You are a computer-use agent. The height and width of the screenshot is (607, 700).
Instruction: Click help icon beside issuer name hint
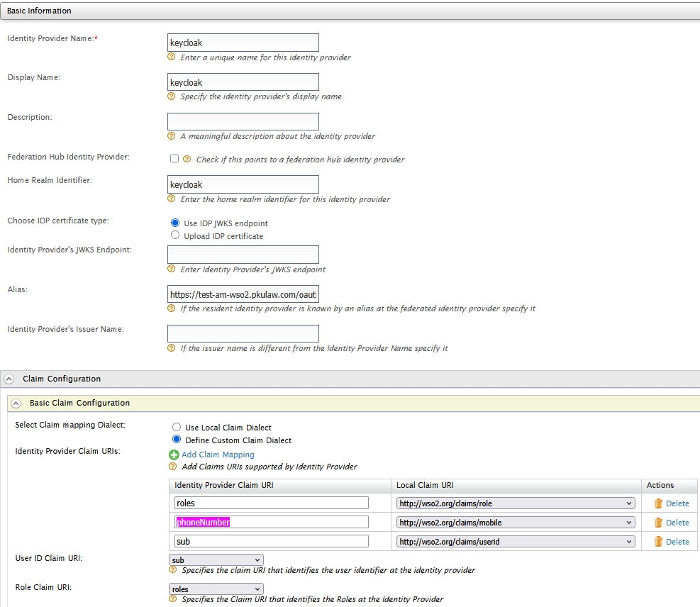coord(172,347)
